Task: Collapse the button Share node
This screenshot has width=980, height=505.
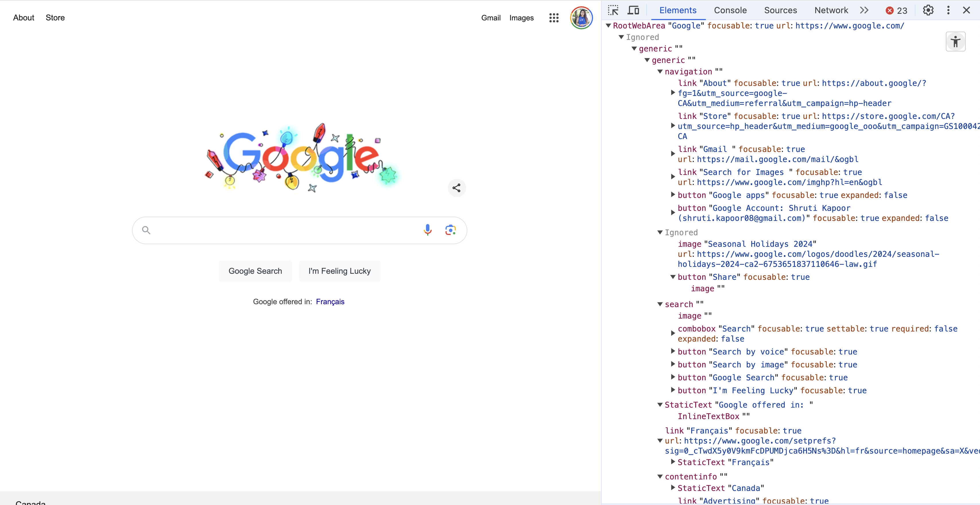Action: coord(673,277)
